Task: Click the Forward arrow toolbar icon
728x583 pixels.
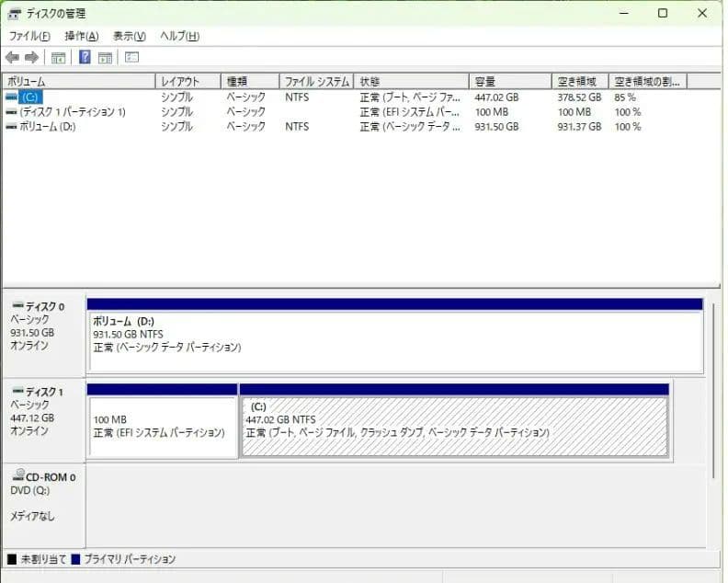Action: 31,58
